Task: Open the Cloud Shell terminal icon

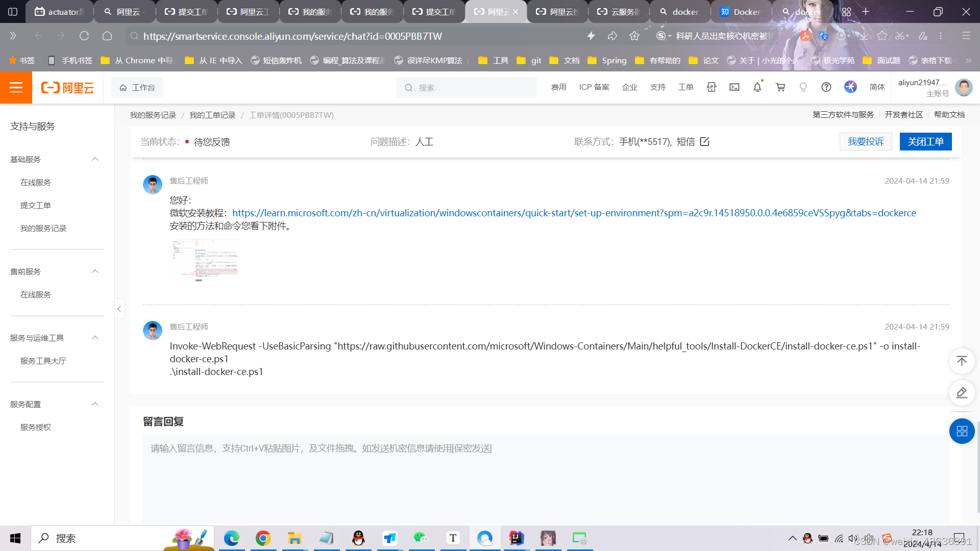Action: pos(734,87)
